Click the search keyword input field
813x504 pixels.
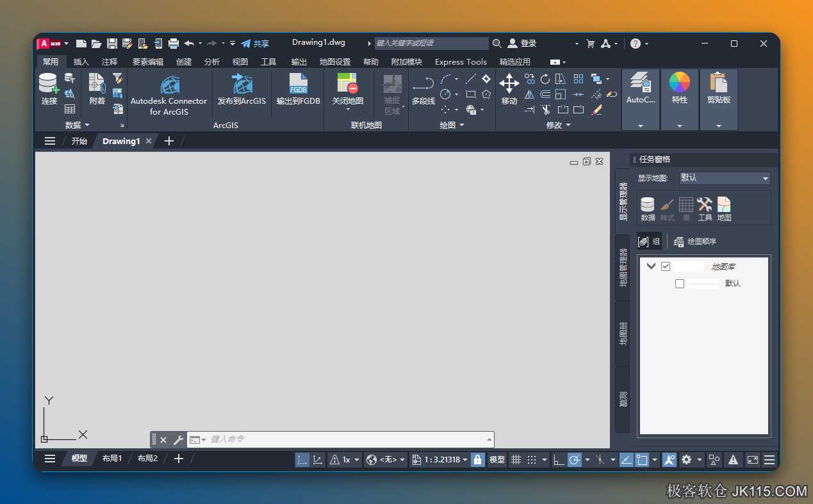[x=431, y=43]
